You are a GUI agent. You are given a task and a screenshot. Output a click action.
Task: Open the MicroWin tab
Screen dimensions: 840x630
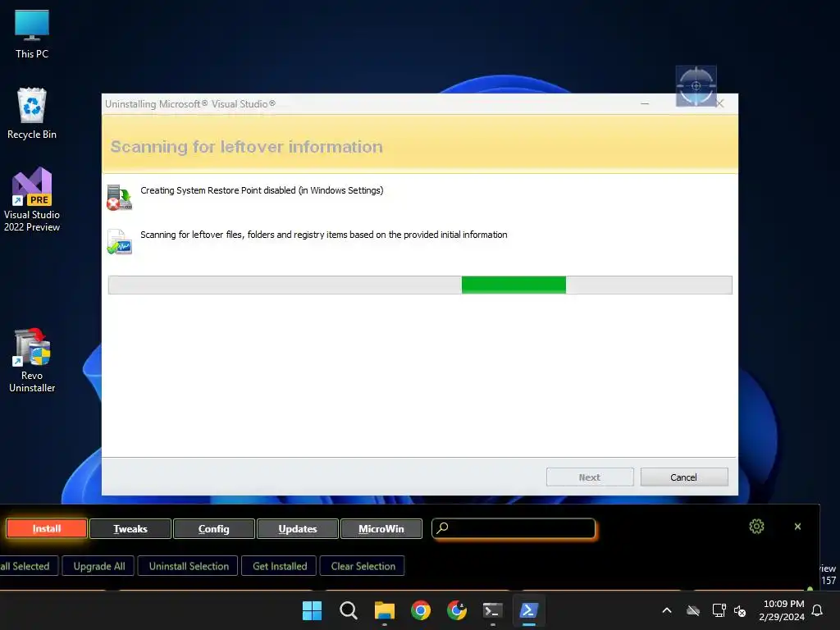click(381, 529)
